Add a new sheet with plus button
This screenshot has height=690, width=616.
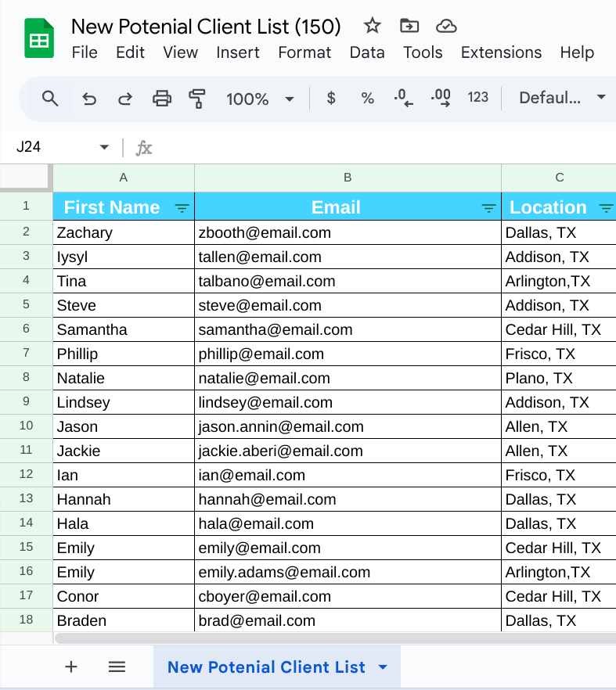tap(71, 667)
